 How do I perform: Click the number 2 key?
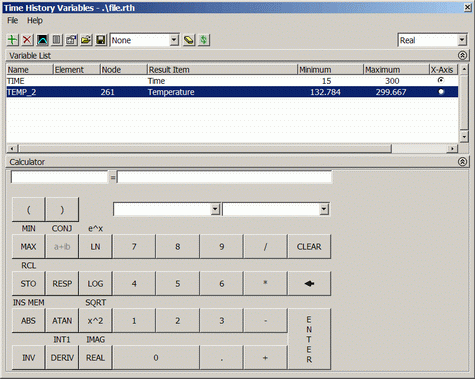(x=178, y=320)
